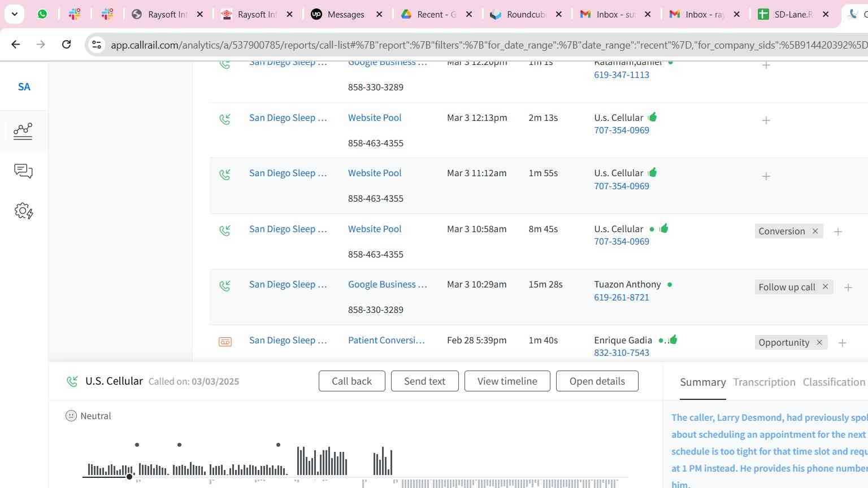Image resolution: width=868 pixels, height=488 pixels.
Task: Expand the browser tab search dropdown
Action: (x=14, y=14)
